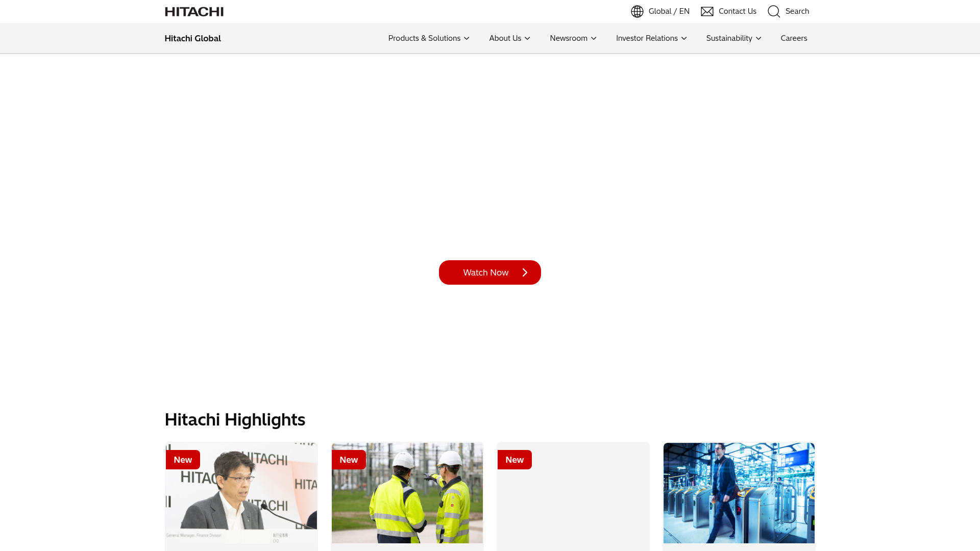980x551 pixels.
Task: Click the search magnifier icon
Action: tap(774, 11)
